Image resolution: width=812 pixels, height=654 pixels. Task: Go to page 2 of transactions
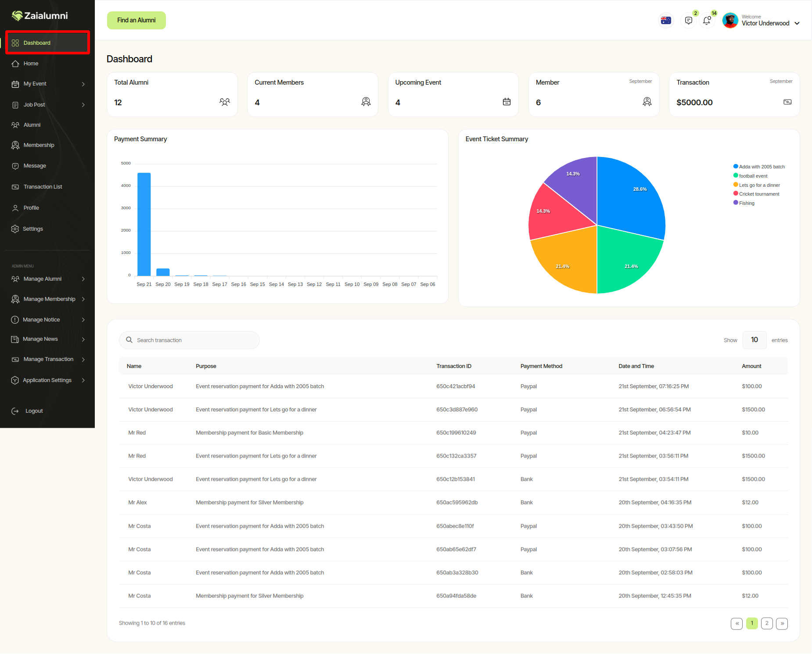[x=767, y=623]
